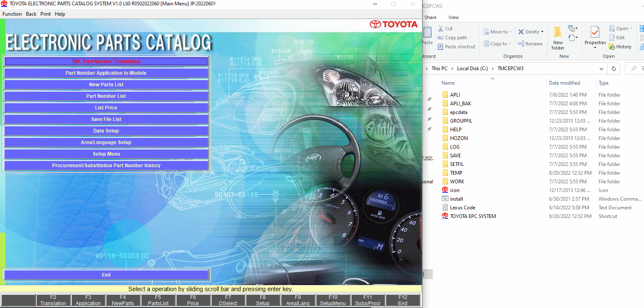Switch to the View ribbon tab
The height and width of the screenshot is (308, 644).
pos(453,17)
